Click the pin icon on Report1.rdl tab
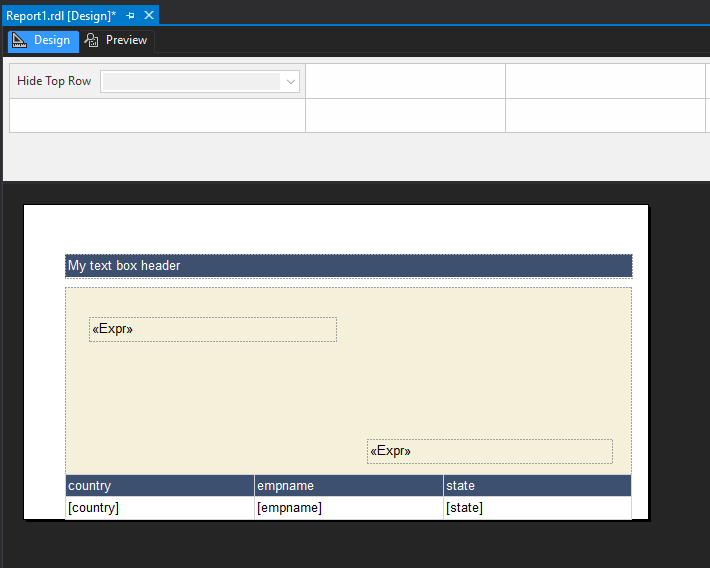Screen dimensions: 710x568 [x=130, y=16]
